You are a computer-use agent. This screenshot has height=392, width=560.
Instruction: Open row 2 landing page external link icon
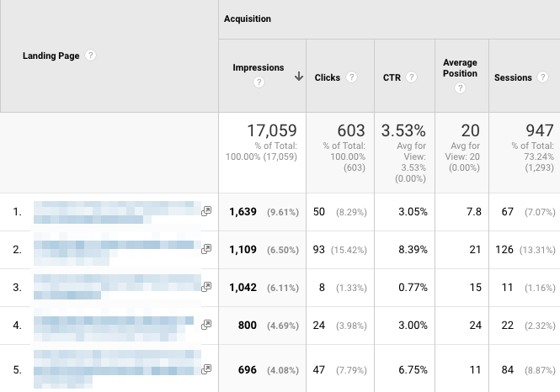point(206,249)
